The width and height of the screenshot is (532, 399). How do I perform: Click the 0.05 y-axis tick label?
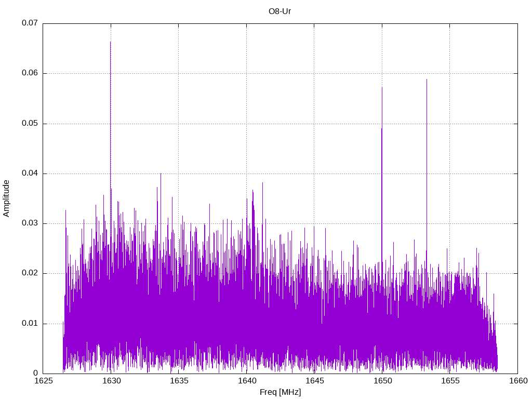point(30,124)
